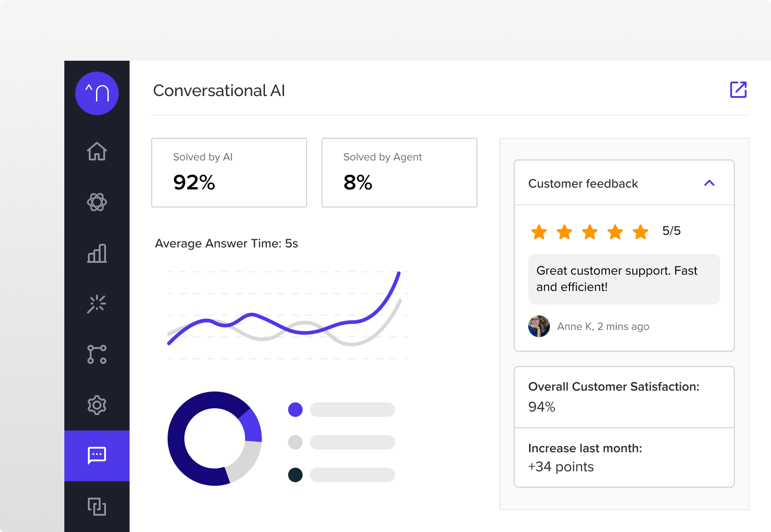
Task: Select the Solved by Agent 8% card
Action: coord(400,173)
